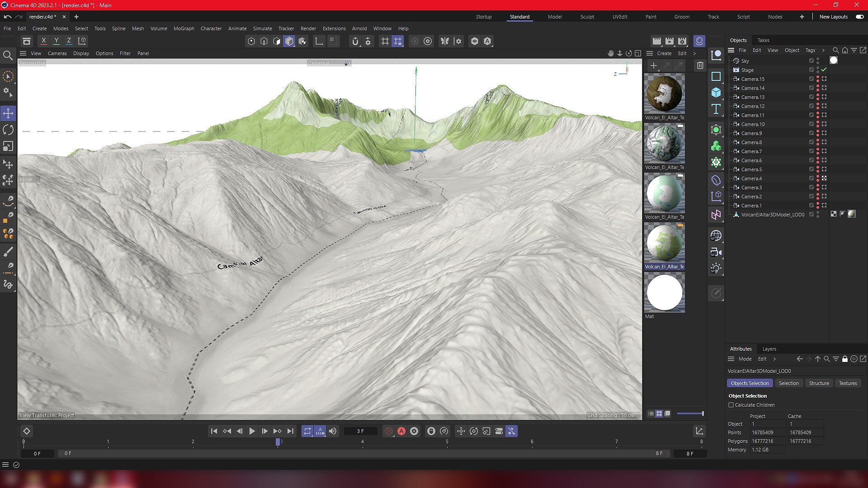
Task: Adjust material thumbnail size slider
Action: (690, 413)
